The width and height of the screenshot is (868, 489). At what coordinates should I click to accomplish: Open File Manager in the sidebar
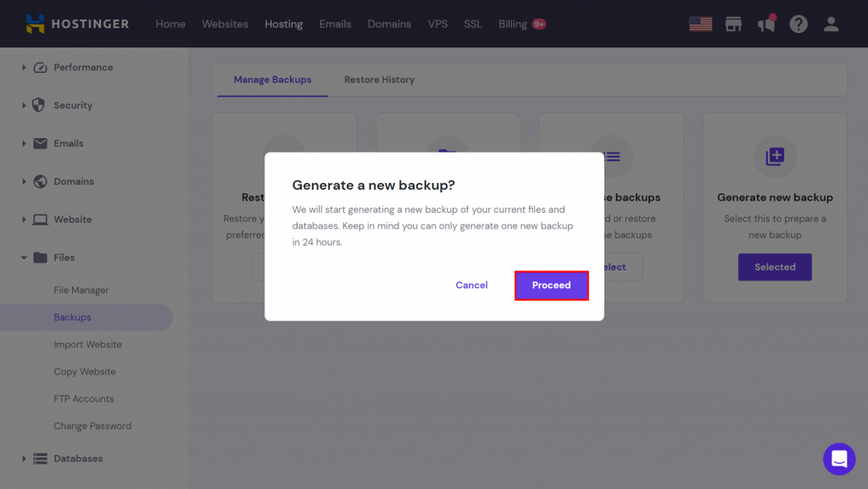[x=81, y=290]
